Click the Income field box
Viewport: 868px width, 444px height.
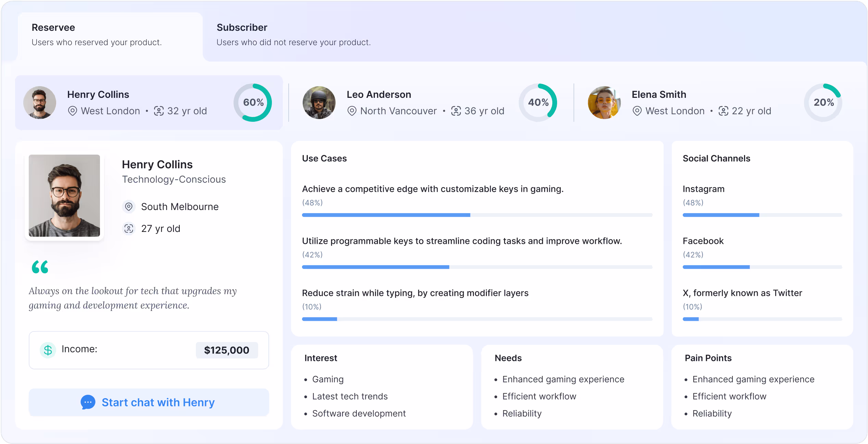pos(149,350)
